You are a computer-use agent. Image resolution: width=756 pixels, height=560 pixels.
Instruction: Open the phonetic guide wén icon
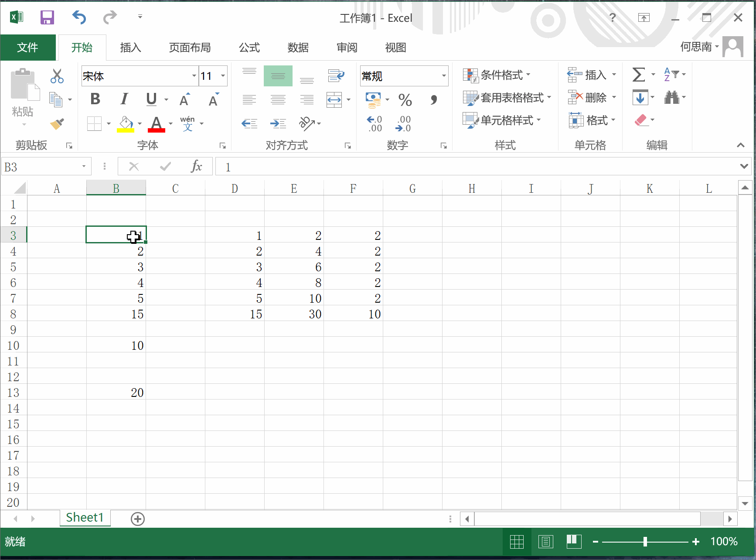[187, 124]
